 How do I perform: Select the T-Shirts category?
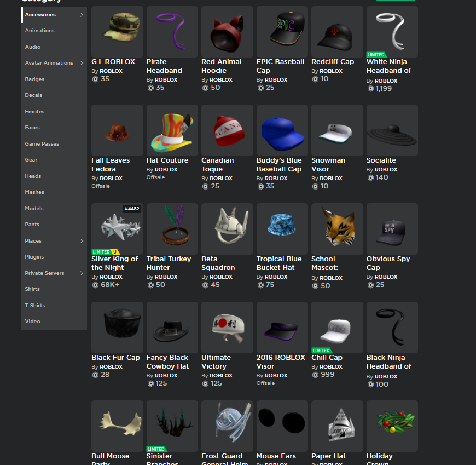(35, 306)
